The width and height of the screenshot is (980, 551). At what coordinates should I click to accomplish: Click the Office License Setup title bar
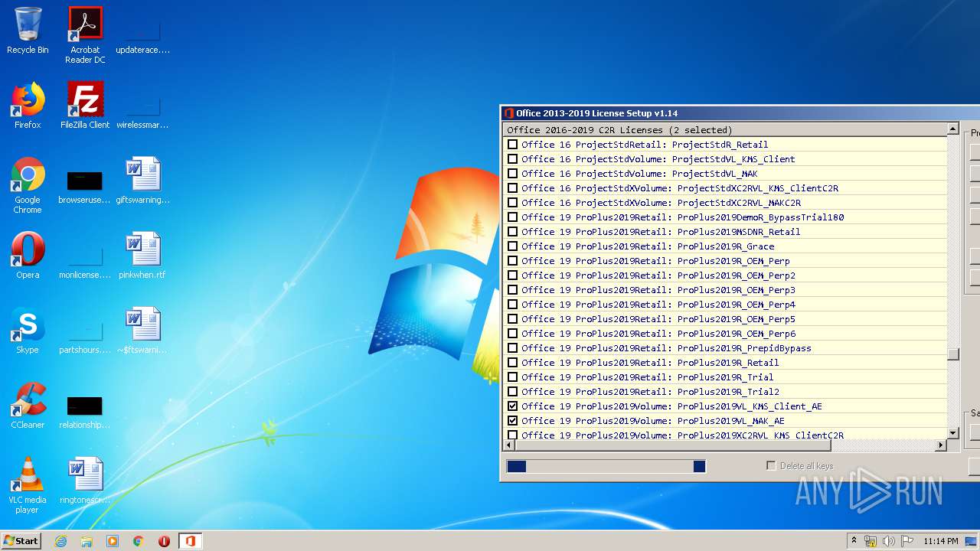pyautogui.click(x=740, y=113)
